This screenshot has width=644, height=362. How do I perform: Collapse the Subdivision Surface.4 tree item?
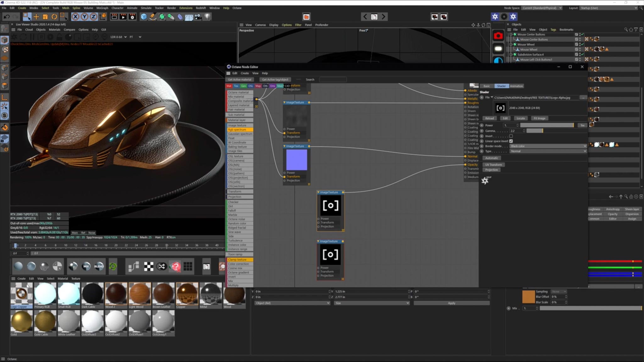511,54
